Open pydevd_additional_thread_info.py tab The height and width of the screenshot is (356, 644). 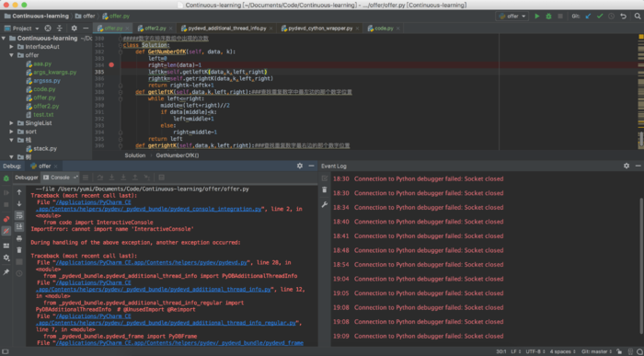226,29
